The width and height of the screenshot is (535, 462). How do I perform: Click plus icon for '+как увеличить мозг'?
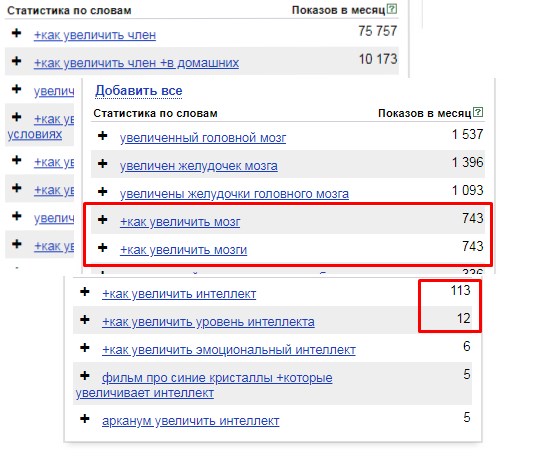coord(102,220)
